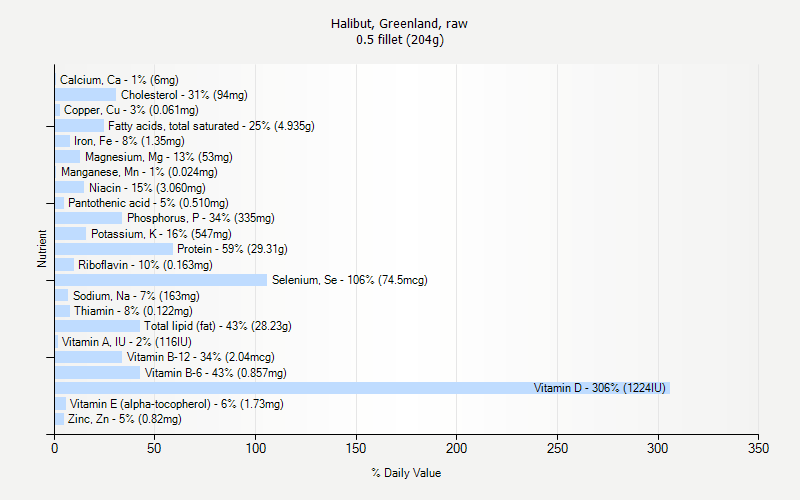
Task: Select the x-axis tick label 250
Action: (557, 448)
